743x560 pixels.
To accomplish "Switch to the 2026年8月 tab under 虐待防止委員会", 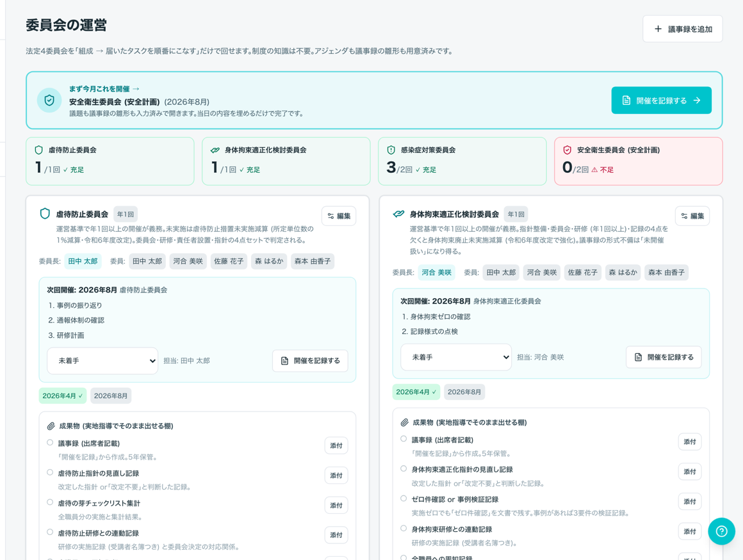I will click(110, 396).
